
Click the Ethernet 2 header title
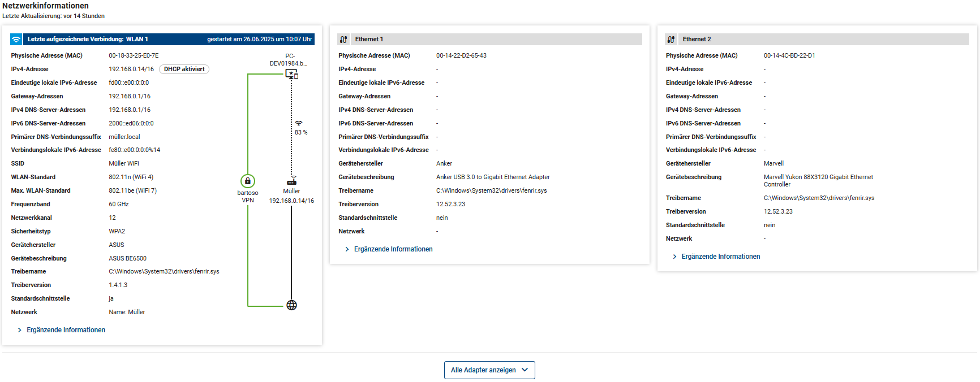(697, 40)
